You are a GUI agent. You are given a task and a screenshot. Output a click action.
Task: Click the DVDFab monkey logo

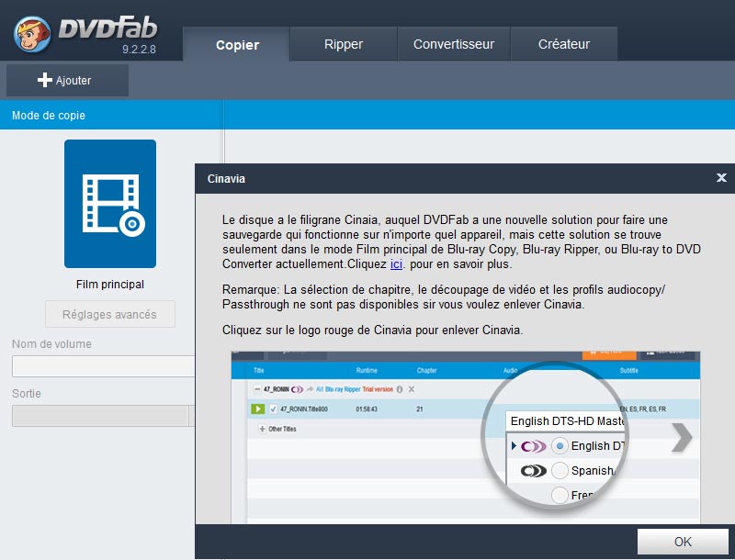tap(32, 34)
